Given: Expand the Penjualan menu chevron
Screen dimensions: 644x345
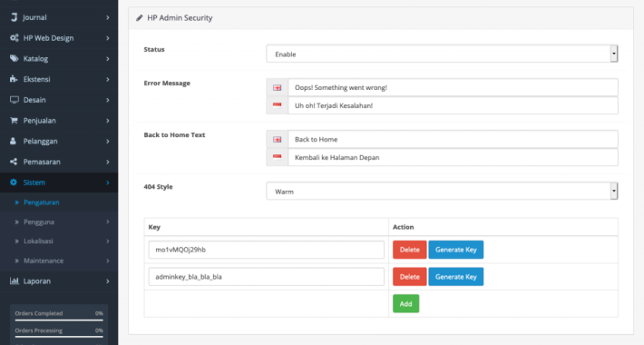Looking at the screenshot, I should click(x=108, y=121).
